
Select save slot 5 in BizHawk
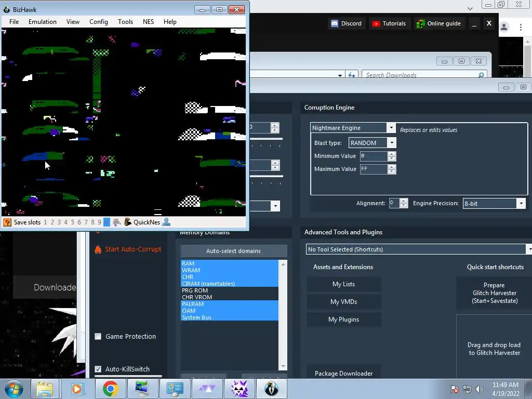[x=72, y=222]
